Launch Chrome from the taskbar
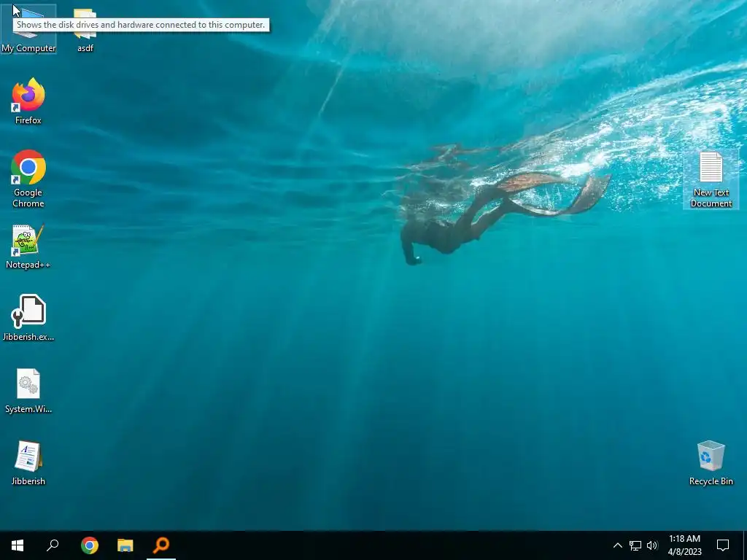The width and height of the screenshot is (747, 560). point(90,545)
